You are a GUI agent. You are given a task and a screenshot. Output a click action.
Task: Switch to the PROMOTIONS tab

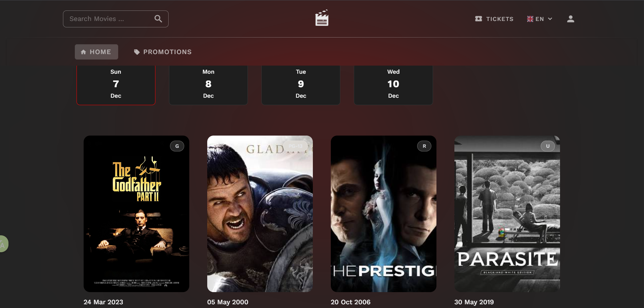[x=163, y=52]
